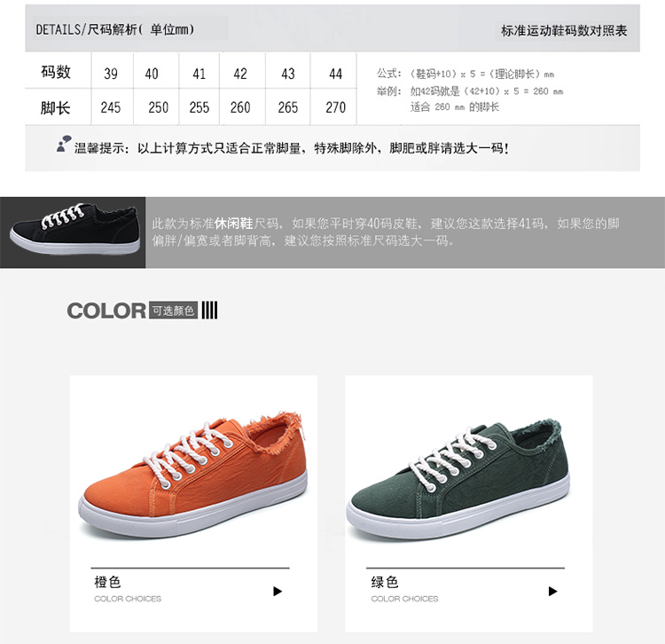Select size 44 in the size table
This screenshot has height=644, width=665.
pos(335,74)
